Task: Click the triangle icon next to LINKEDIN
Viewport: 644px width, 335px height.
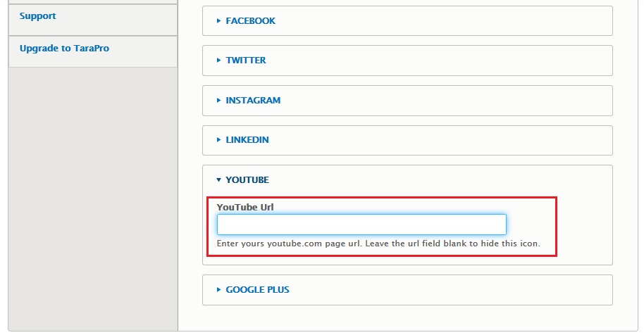Action: coord(219,140)
